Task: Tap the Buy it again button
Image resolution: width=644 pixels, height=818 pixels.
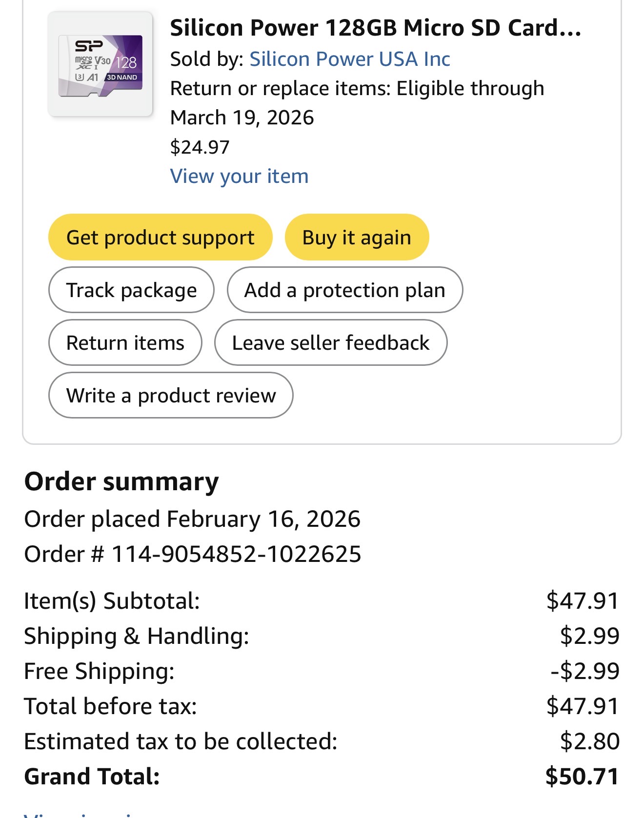Action: [x=357, y=238]
